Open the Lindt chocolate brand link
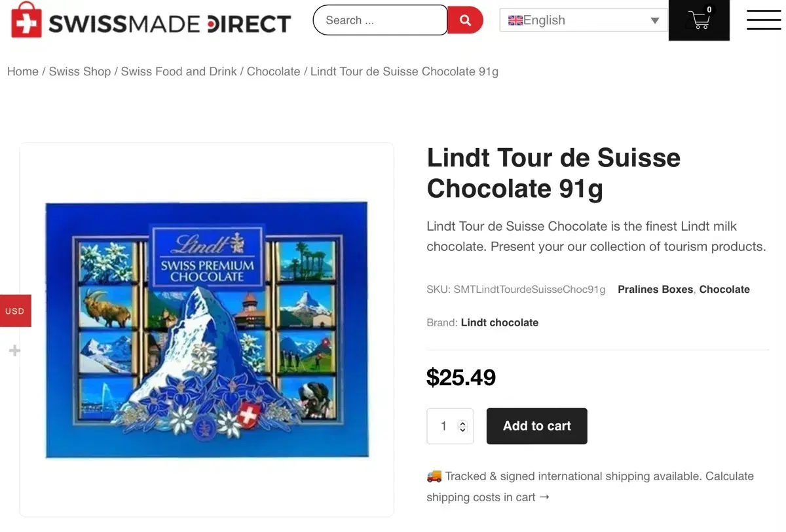The image size is (786, 532). point(500,322)
